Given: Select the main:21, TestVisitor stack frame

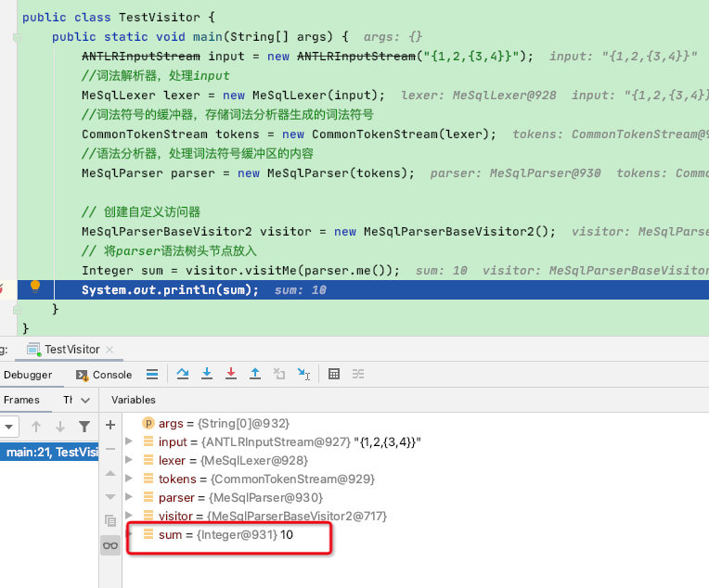Looking at the screenshot, I should pyautogui.click(x=49, y=452).
